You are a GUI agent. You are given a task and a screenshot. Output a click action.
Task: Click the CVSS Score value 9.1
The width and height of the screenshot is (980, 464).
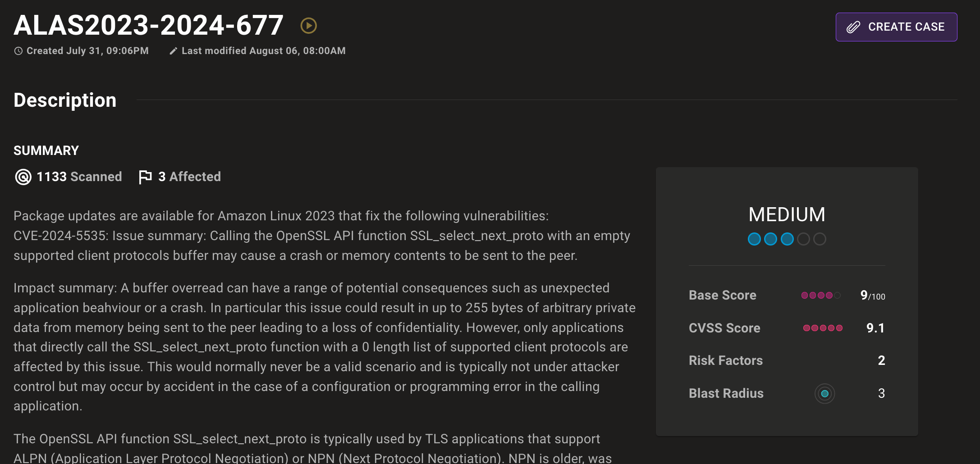tap(875, 328)
